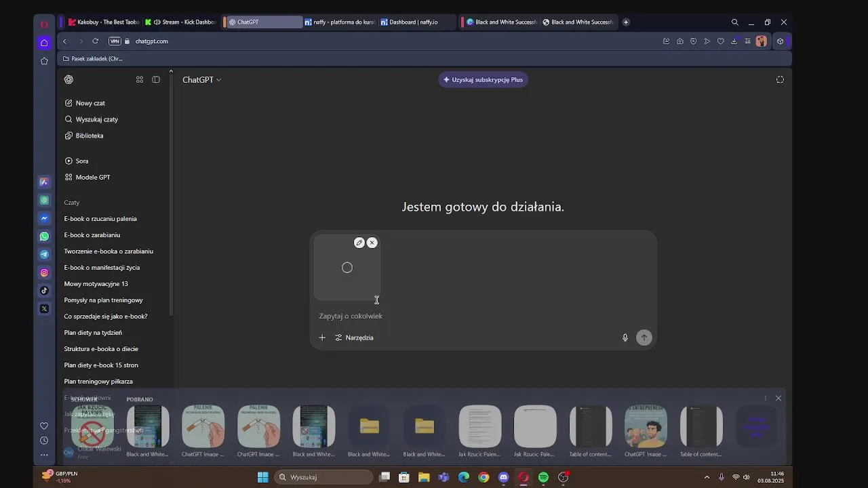The image size is (868, 488).
Task: Switch to the naffy platforma do kursów tab
Action: pyautogui.click(x=340, y=22)
